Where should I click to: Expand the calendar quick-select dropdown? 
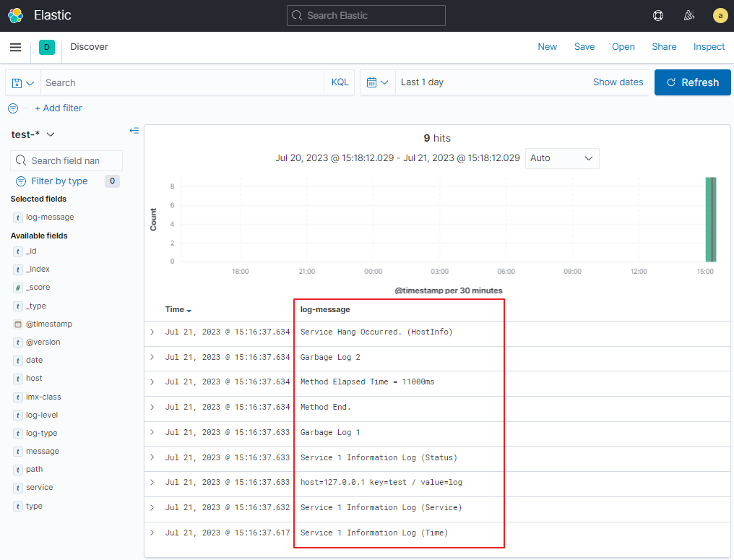click(x=378, y=82)
